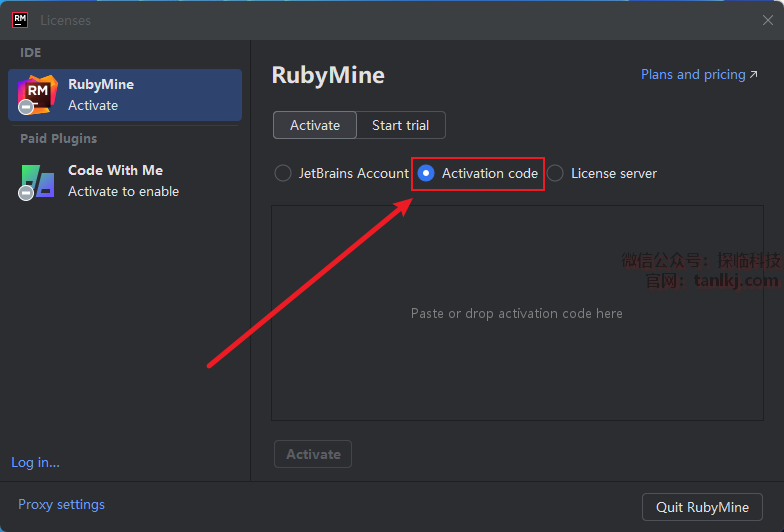Screen dimensions: 784x532
Task: Switch to the Activate tab
Action: (315, 125)
